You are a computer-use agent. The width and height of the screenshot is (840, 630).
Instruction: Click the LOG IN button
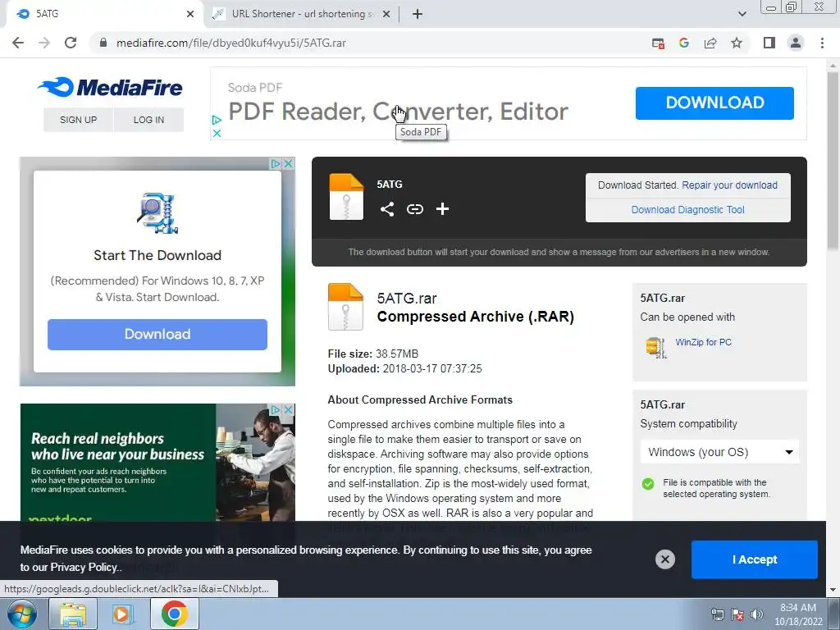tap(149, 120)
